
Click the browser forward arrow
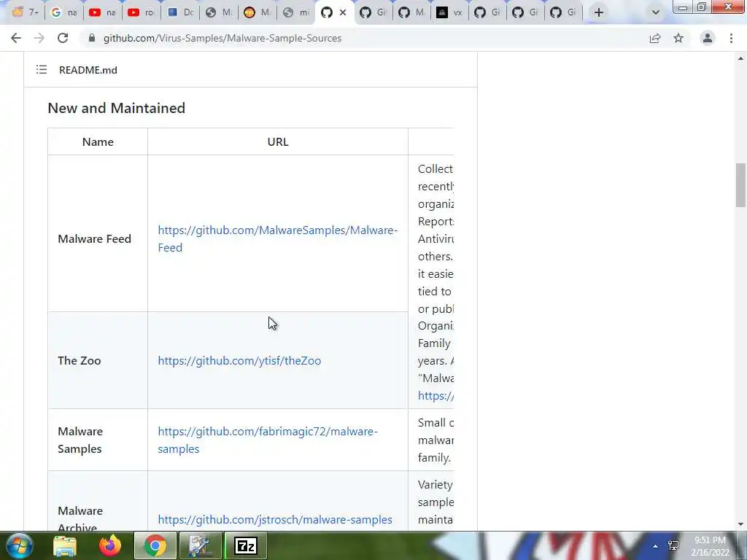click(39, 38)
